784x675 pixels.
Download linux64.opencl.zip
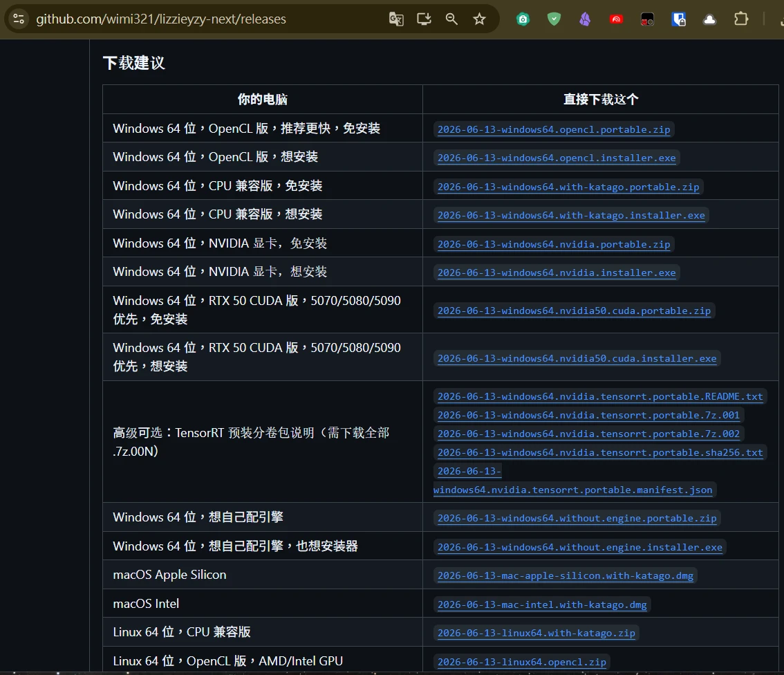pos(521,662)
